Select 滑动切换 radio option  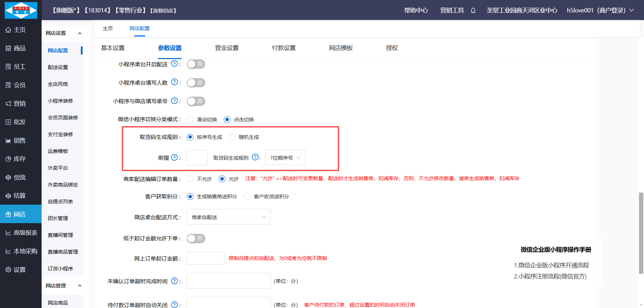pos(190,119)
